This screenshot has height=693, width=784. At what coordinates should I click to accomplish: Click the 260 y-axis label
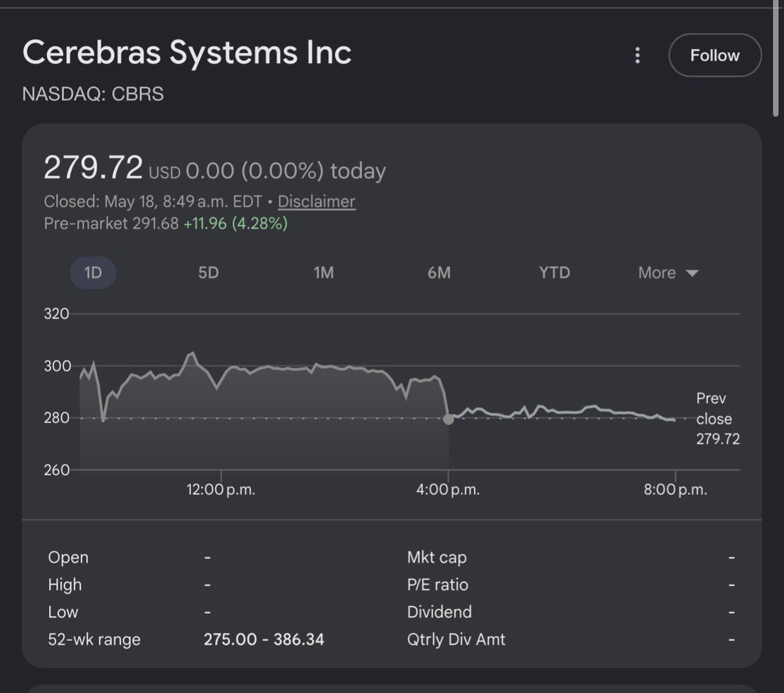tap(56, 470)
